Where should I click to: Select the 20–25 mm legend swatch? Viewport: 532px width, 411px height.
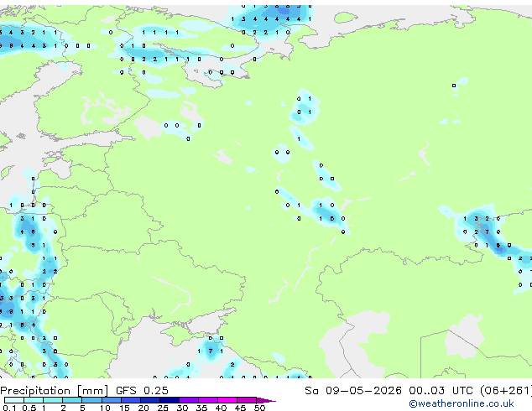[x=150, y=400]
